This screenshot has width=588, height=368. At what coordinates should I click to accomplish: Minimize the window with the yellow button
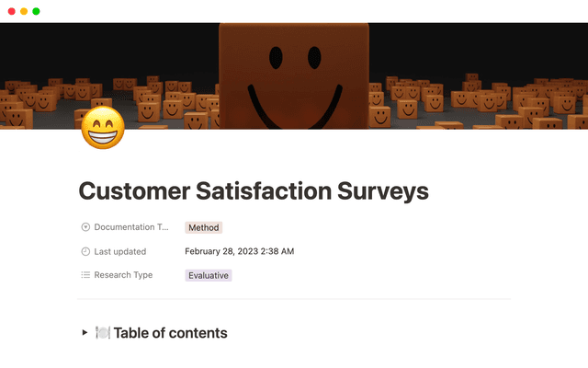coord(23,11)
